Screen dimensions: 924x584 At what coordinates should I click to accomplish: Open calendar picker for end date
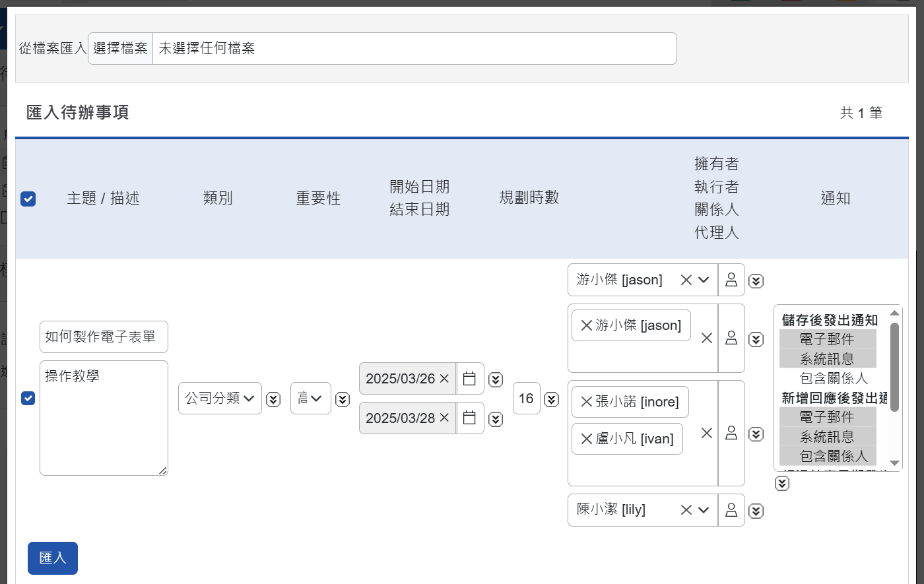click(469, 418)
